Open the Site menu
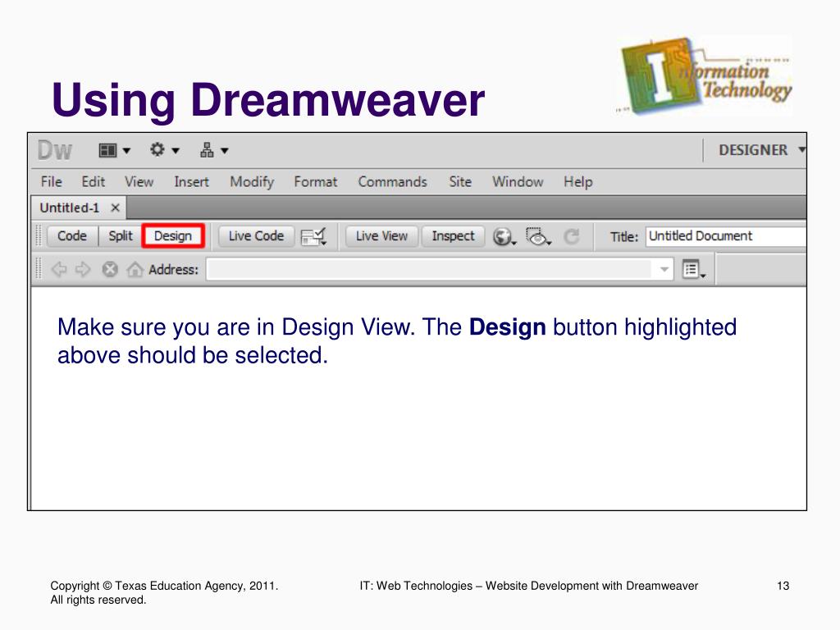This screenshot has height=630, width=840. [460, 182]
